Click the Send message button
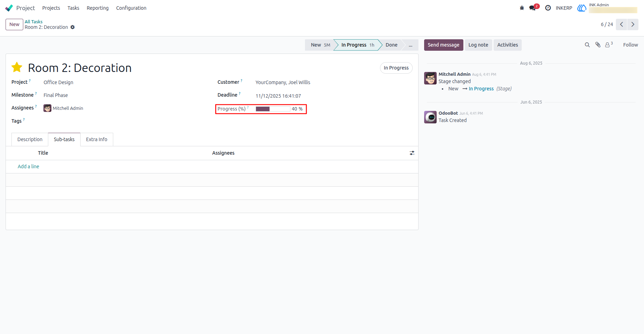Image resolution: width=644 pixels, height=334 pixels. click(x=444, y=45)
